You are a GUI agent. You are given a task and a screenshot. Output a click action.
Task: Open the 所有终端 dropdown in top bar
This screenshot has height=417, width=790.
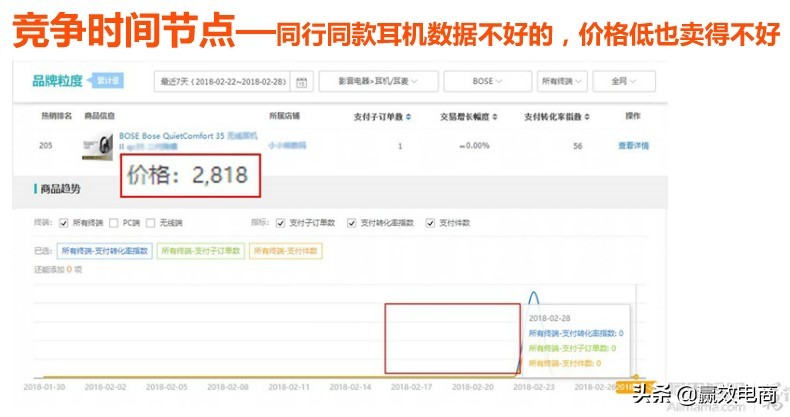click(562, 81)
